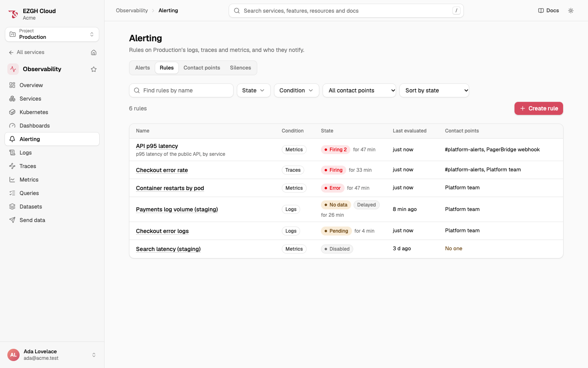Click the Create rule button
This screenshot has width=588, height=368.
click(x=539, y=108)
